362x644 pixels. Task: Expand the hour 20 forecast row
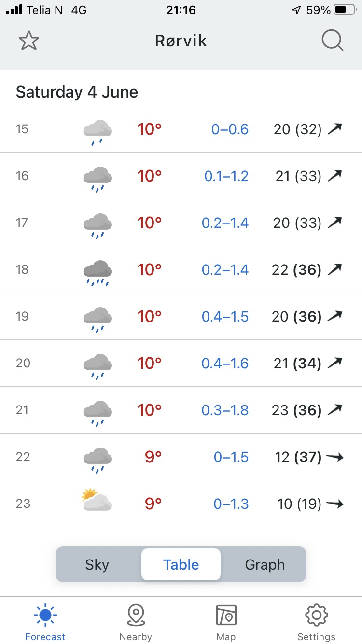coord(181,364)
